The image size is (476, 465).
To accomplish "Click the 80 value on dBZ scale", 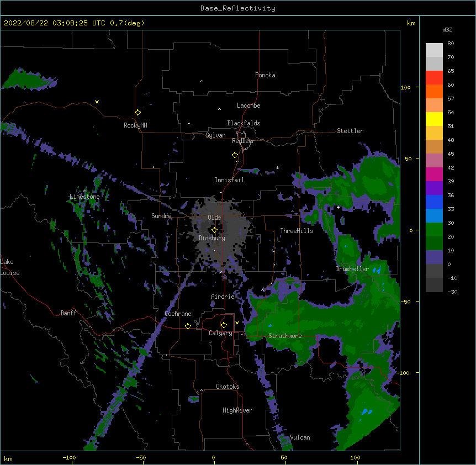I will tap(451, 44).
